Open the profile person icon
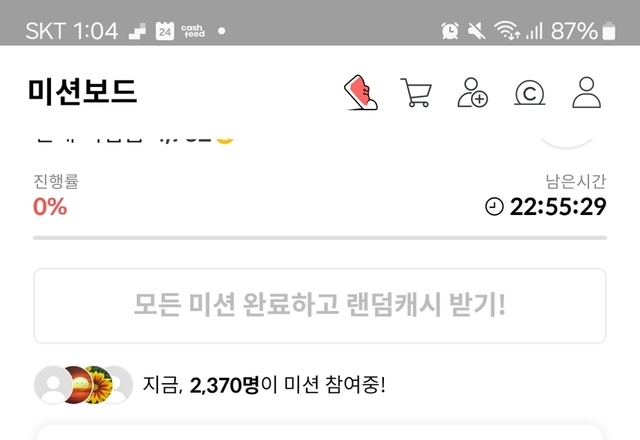 [x=587, y=93]
